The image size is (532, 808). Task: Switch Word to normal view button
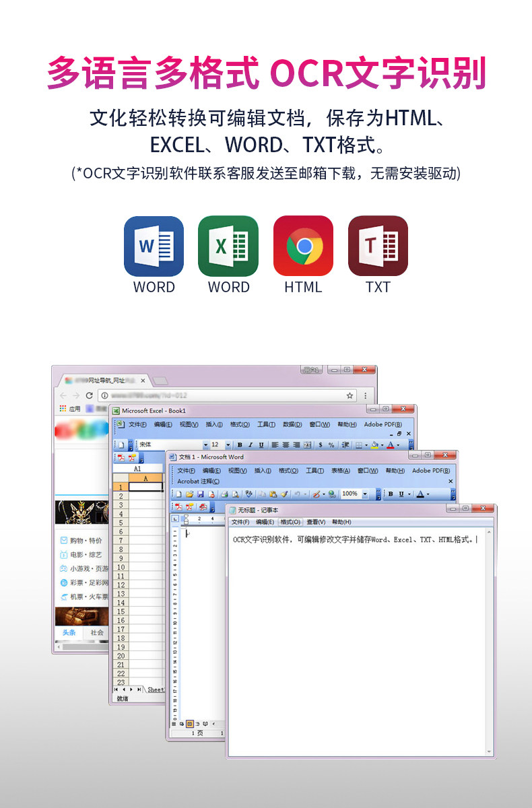pos(174,724)
